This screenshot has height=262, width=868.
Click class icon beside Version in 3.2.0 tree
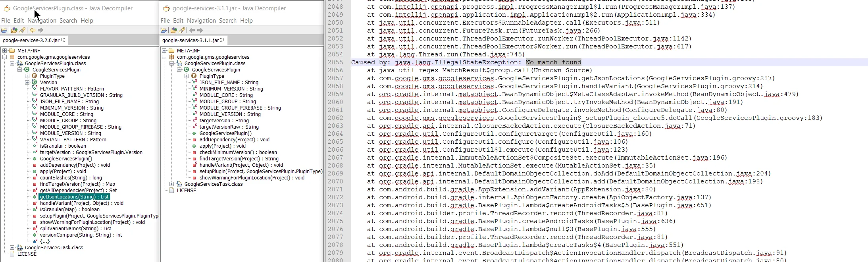[35, 82]
